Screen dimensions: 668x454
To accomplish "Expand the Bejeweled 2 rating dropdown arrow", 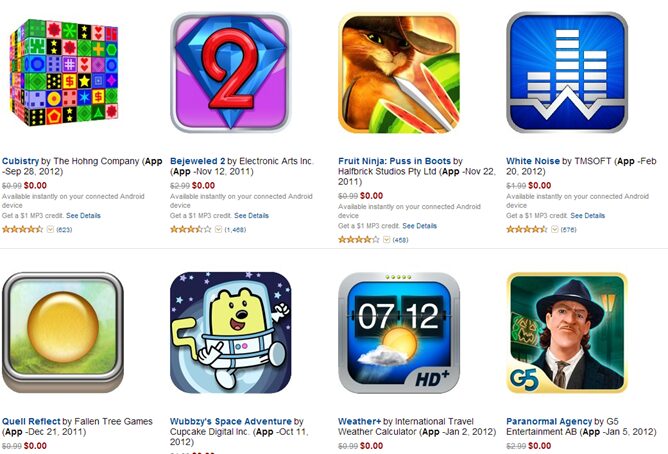I will click(x=219, y=230).
